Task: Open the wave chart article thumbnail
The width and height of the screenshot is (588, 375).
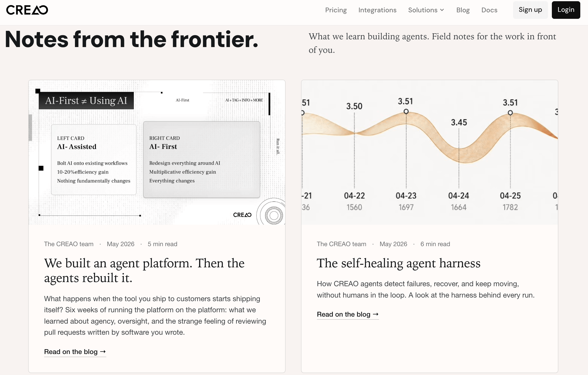Action: pos(429,152)
